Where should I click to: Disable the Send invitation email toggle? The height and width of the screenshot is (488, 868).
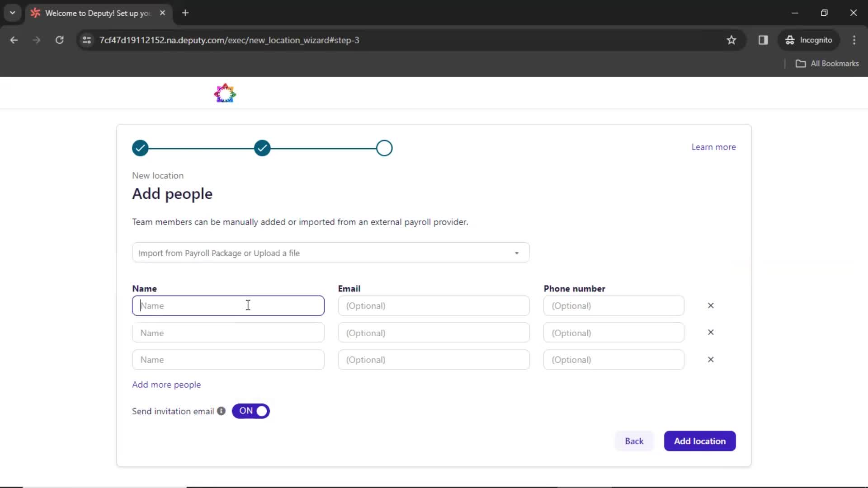pyautogui.click(x=251, y=411)
